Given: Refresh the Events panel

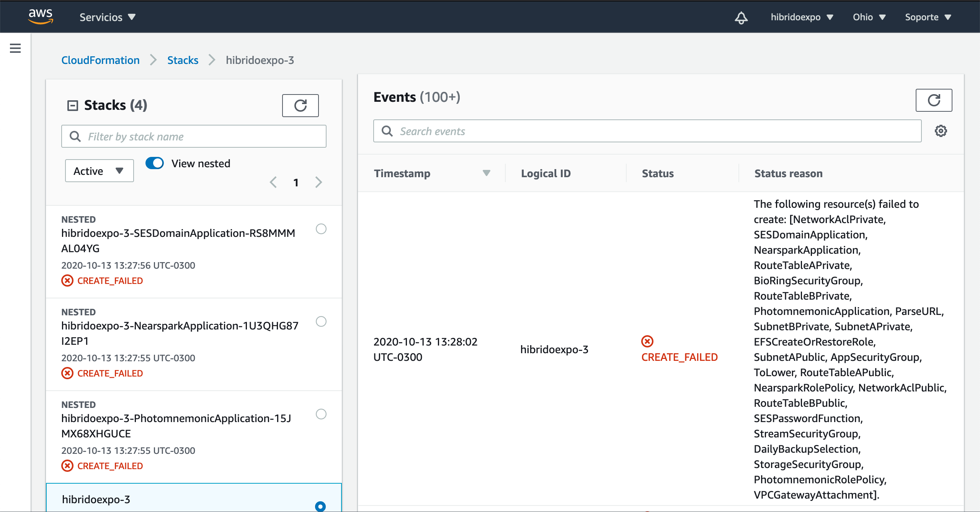Looking at the screenshot, I should (934, 100).
